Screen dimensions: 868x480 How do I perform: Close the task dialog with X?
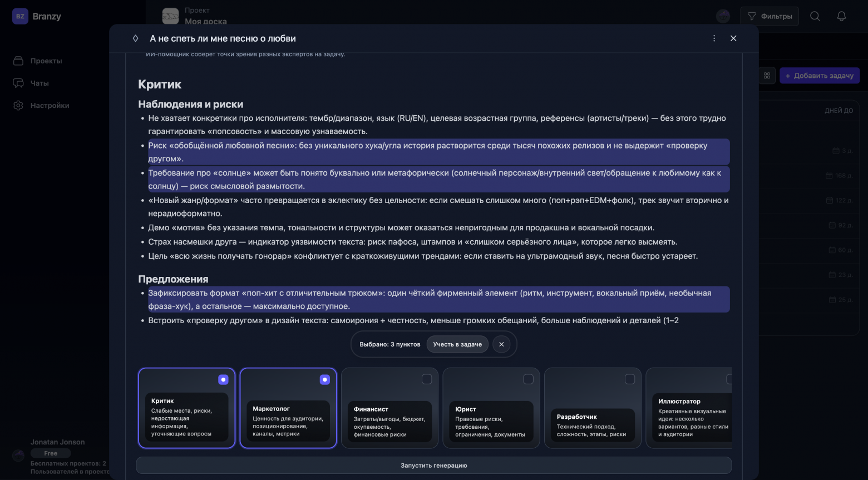click(733, 38)
